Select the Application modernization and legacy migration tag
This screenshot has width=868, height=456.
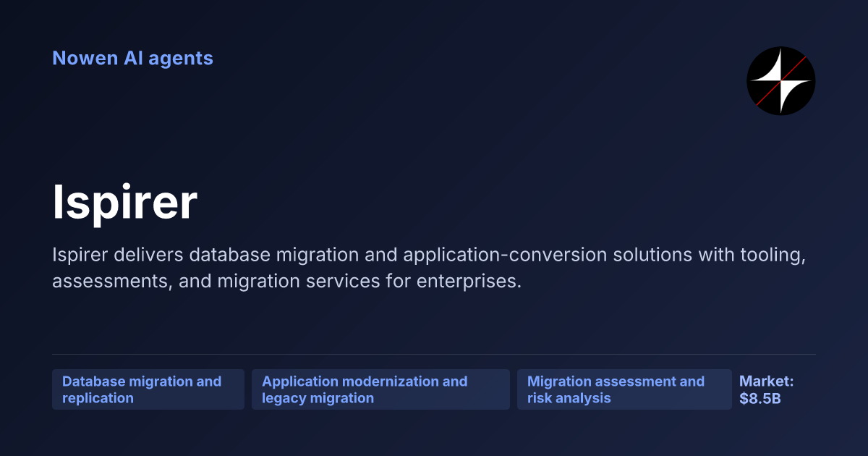point(380,389)
